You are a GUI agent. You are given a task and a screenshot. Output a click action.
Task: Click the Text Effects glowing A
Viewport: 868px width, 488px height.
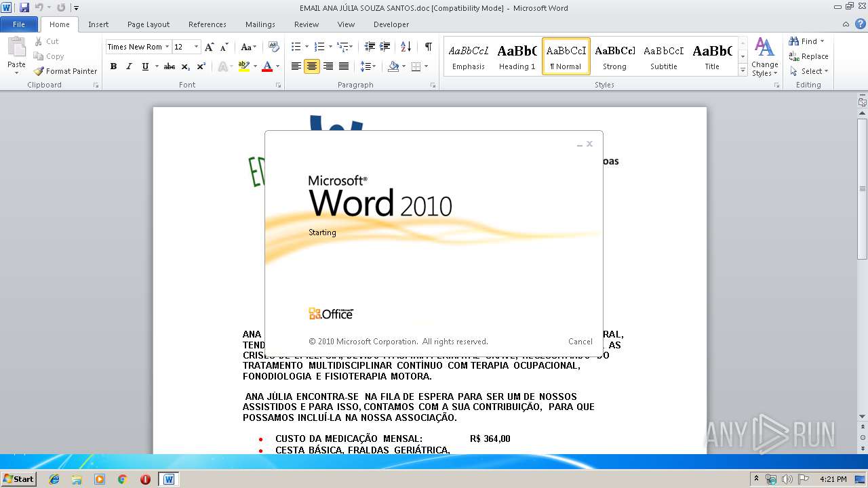(222, 66)
